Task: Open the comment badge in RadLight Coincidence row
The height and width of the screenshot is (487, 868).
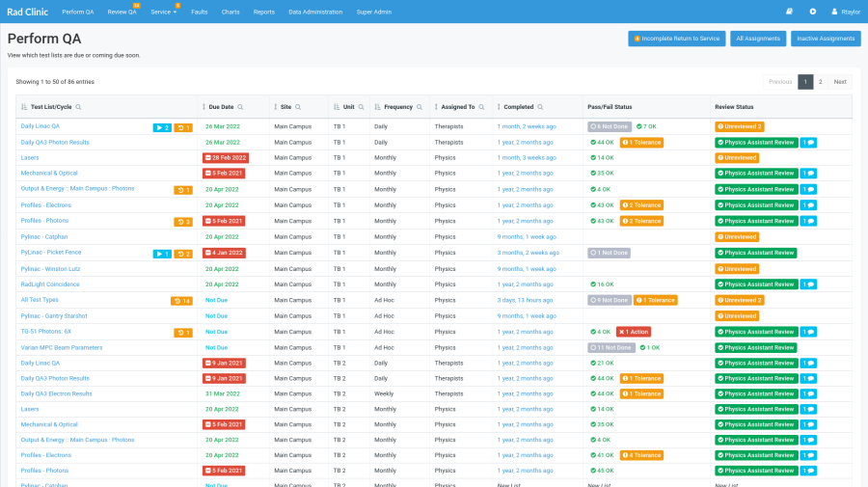Action: [809, 284]
